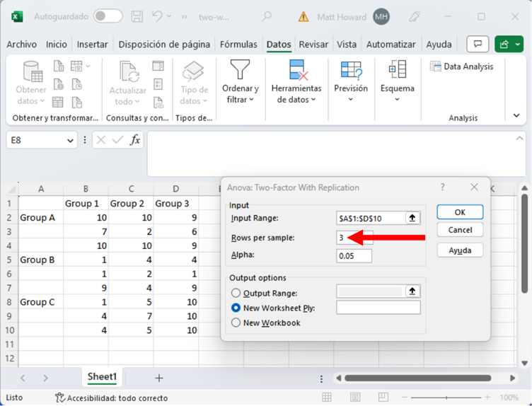Click the Insert Function fx icon
The image size is (532, 406).
pos(134,140)
